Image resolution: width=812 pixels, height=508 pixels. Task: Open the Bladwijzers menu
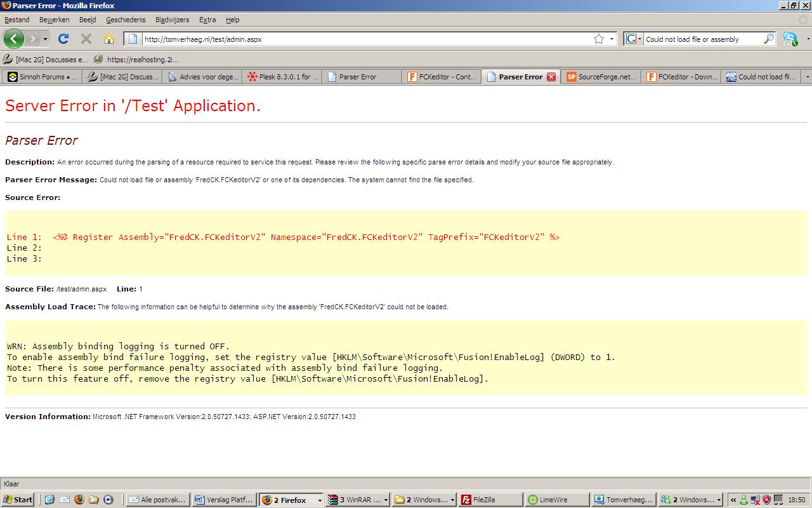pos(172,20)
